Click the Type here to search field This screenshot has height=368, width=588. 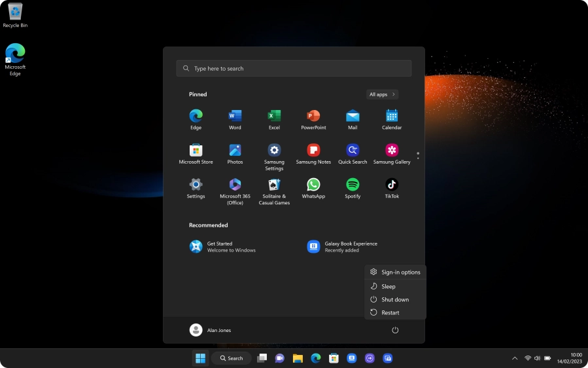[294, 68]
